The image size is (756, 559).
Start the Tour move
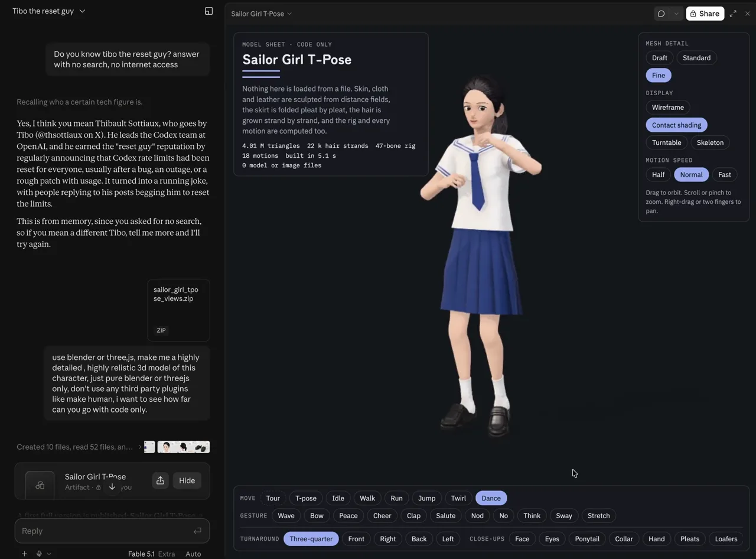(273, 498)
